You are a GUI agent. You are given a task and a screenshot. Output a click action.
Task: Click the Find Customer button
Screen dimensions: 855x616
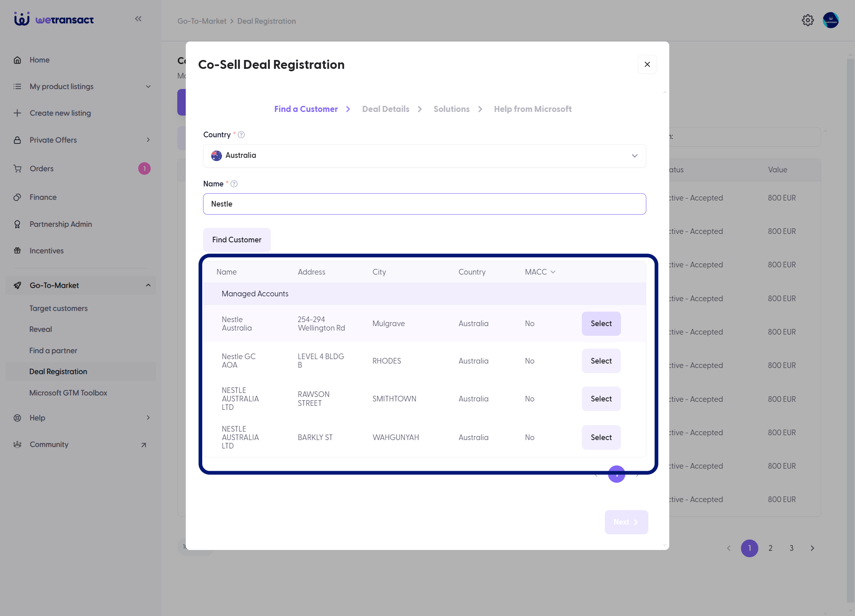[x=237, y=240]
